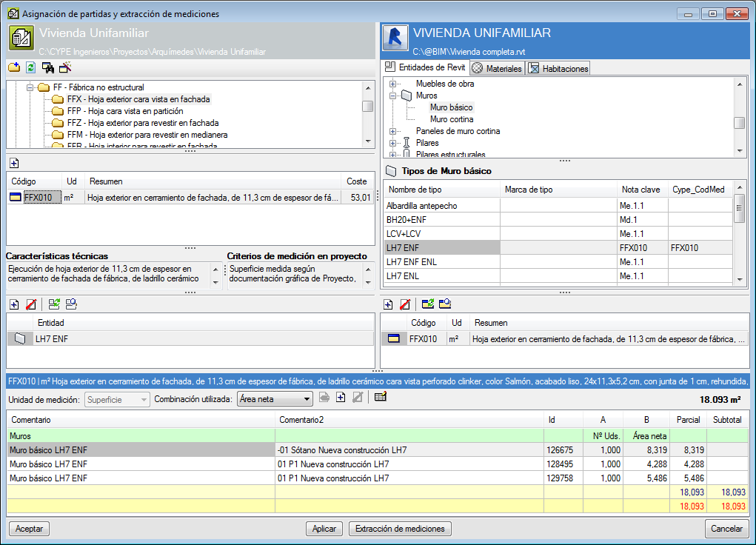Select Muro cortina in the Revit tree
The image size is (756, 545).
point(452,119)
